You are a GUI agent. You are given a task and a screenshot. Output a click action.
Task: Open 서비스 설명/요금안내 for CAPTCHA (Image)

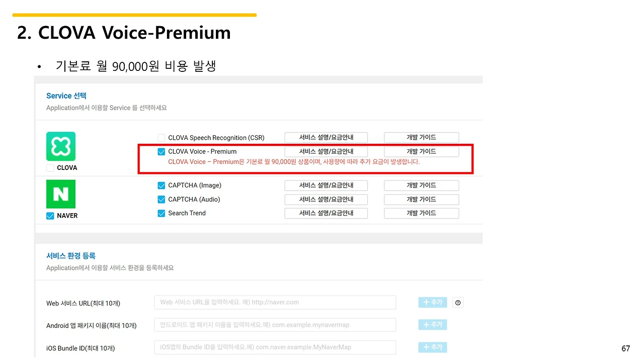point(326,186)
